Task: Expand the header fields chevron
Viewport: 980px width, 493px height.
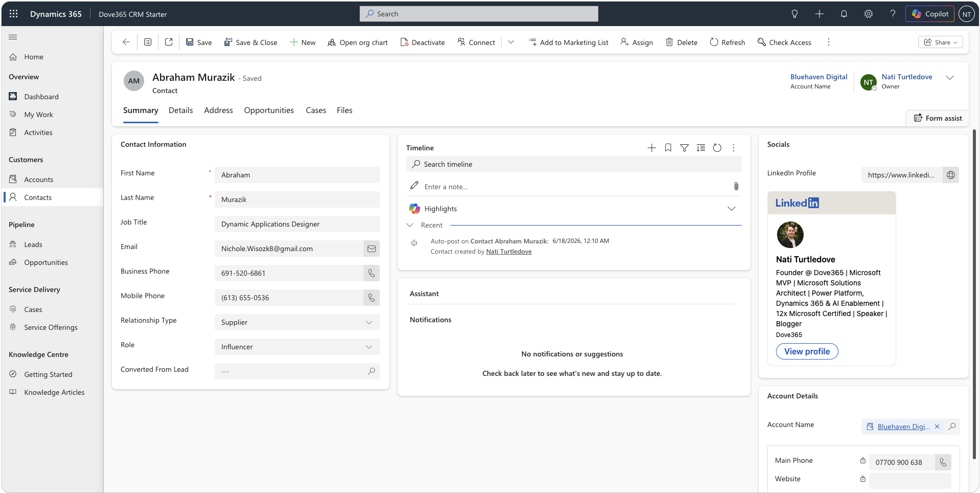Action: (x=950, y=78)
